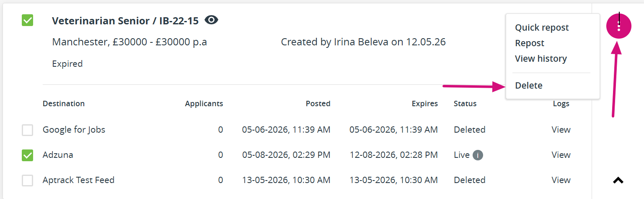This screenshot has height=199, width=644.
Task: View logs for Adzuna posting
Action: [x=561, y=154]
